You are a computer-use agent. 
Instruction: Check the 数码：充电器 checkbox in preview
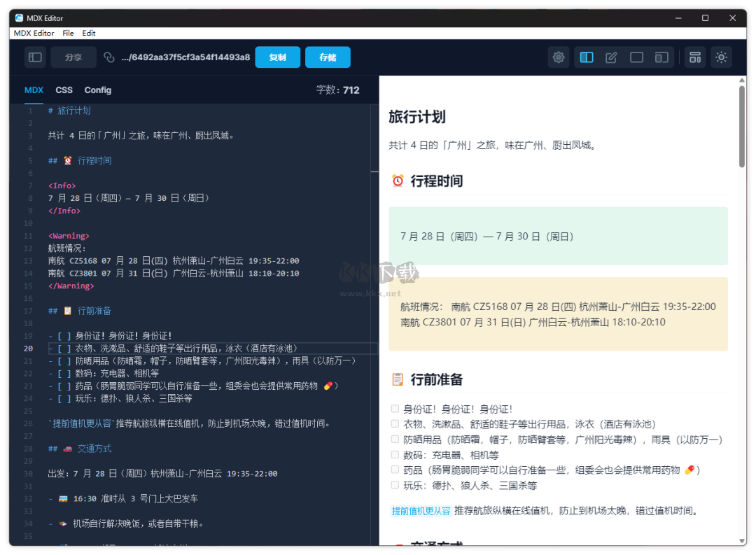[x=395, y=455]
